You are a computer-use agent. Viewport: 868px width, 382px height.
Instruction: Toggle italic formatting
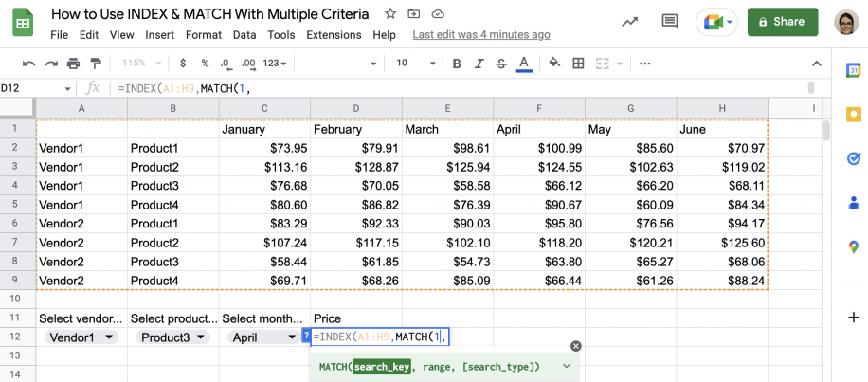(x=479, y=64)
